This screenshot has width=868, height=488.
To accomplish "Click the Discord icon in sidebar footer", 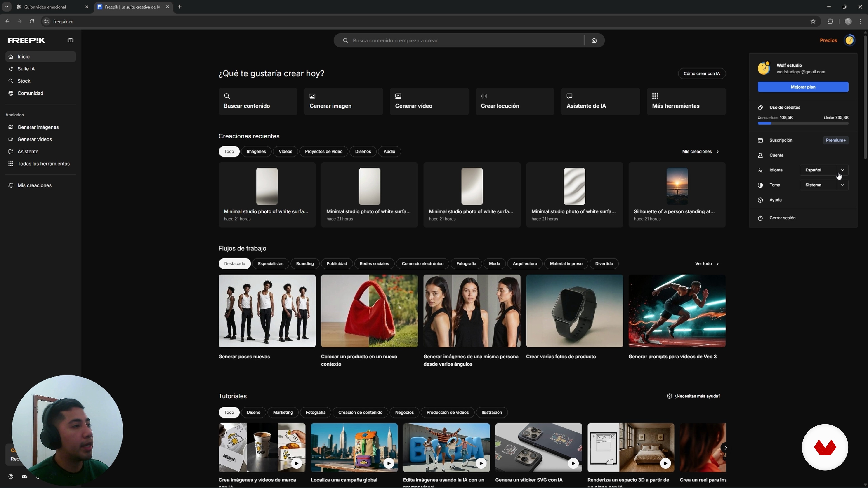I will 24,476.
